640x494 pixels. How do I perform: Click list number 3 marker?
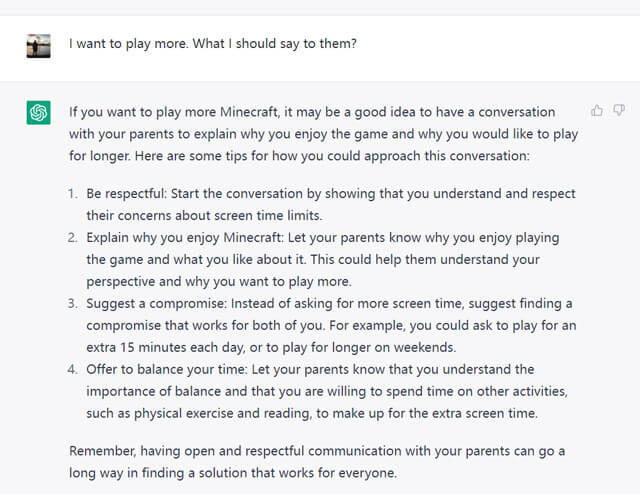pos(73,304)
